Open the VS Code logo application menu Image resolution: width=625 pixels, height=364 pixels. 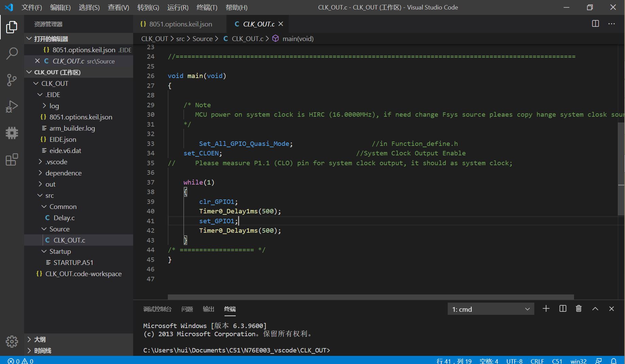pos(9,7)
